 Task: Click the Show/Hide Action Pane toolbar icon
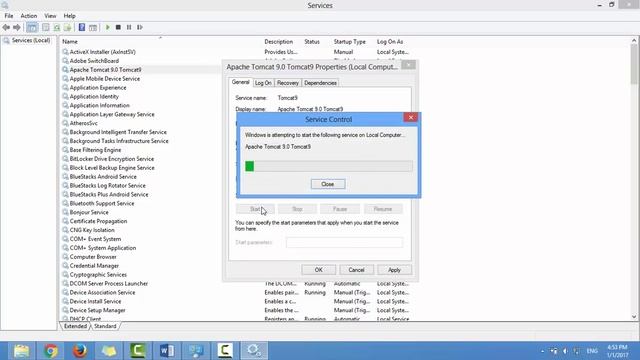(93, 27)
